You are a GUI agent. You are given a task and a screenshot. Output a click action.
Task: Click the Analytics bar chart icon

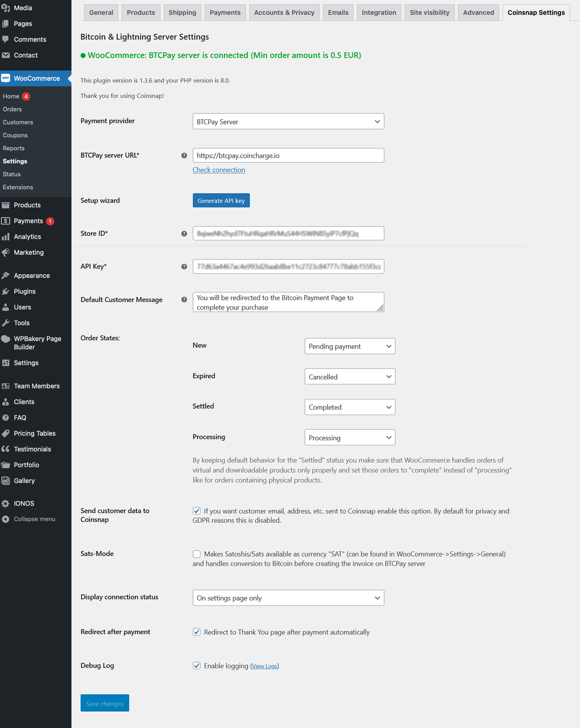(6, 237)
